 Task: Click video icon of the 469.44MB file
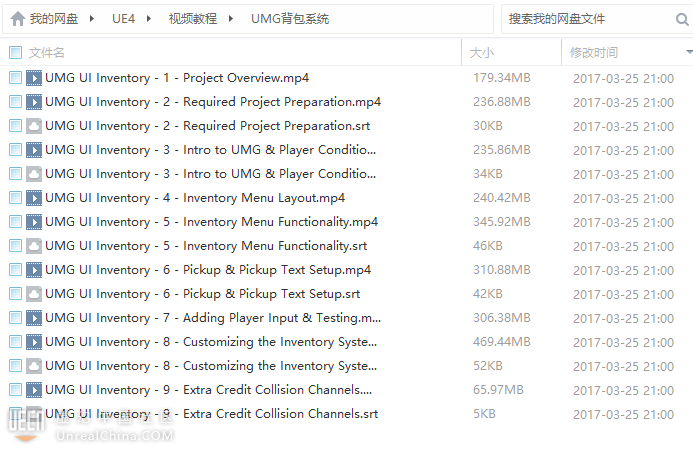click(x=34, y=342)
